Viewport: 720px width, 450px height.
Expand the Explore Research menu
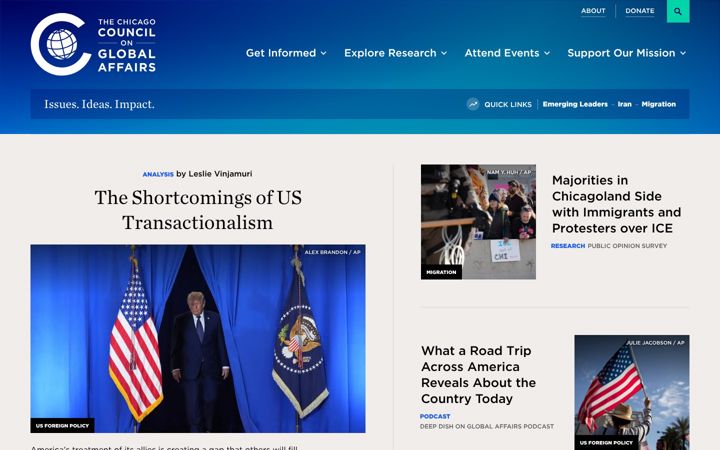[395, 53]
